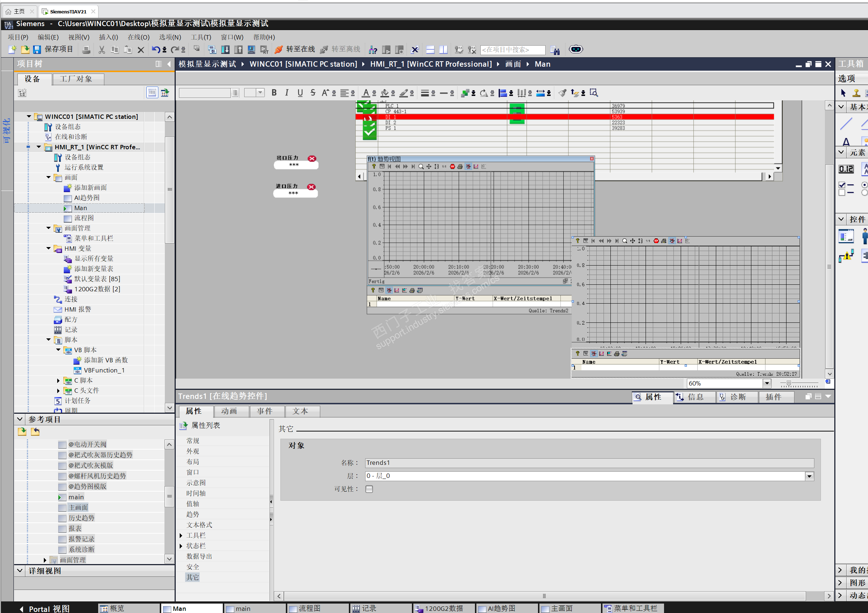This screenshot has width=868, height=613.
Task: Open the 60% zoom level dropdown
Action: pyautogui.click(x=767, y=383)
